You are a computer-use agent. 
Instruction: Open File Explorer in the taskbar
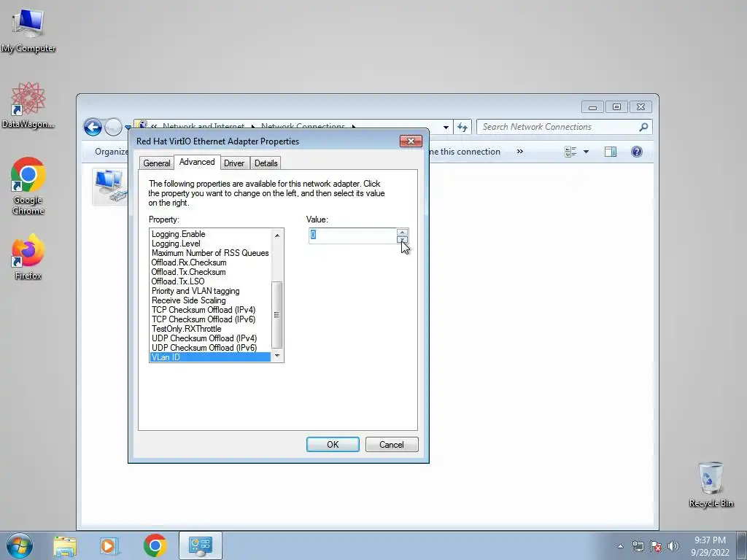pyautogui.click(x=65, y=545)
